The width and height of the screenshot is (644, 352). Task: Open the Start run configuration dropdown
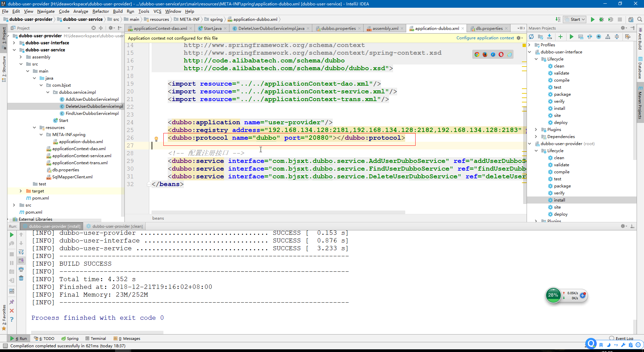[575, 19]
